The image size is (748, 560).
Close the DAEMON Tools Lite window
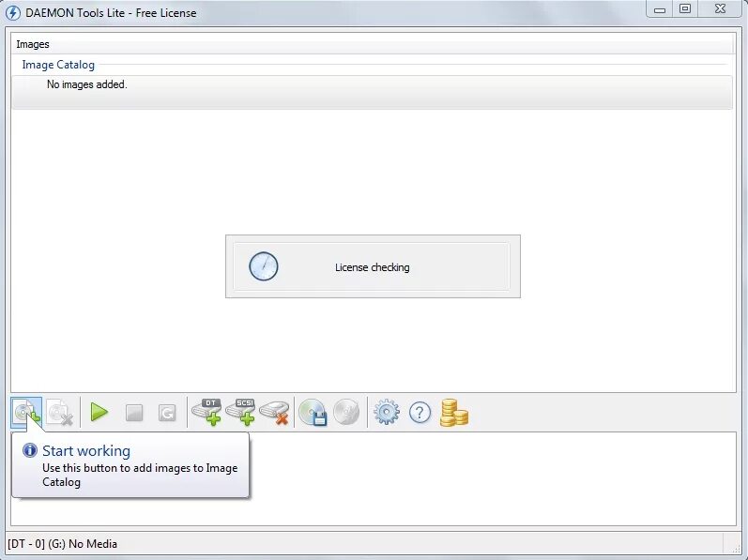721,9
